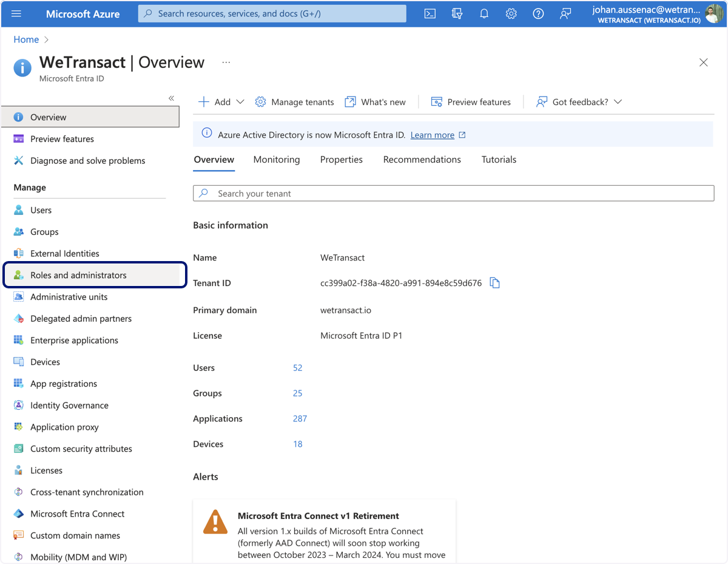Switch to the Recommendations tab
728x564 pixels.
[x=422, y=160]
